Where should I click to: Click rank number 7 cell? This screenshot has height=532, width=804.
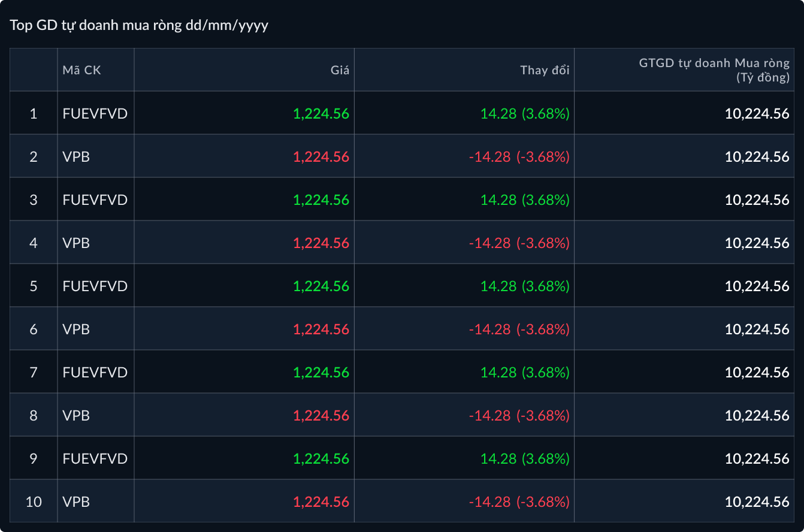[34, 372]
